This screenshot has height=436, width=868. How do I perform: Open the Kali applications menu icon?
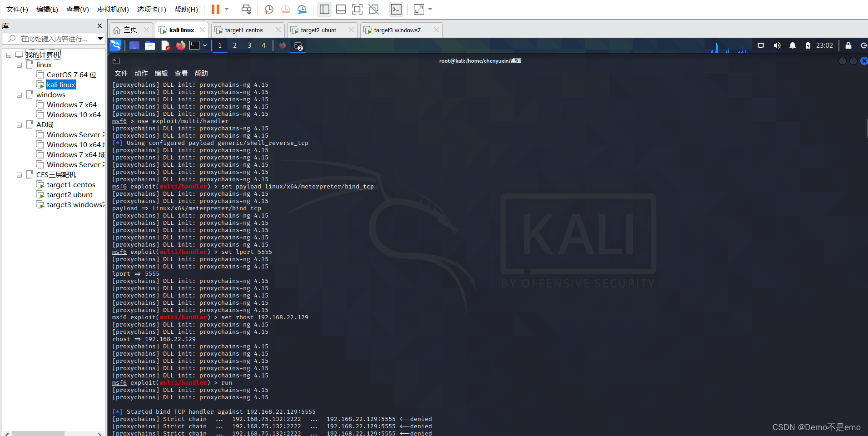click(x=116, y=45)
